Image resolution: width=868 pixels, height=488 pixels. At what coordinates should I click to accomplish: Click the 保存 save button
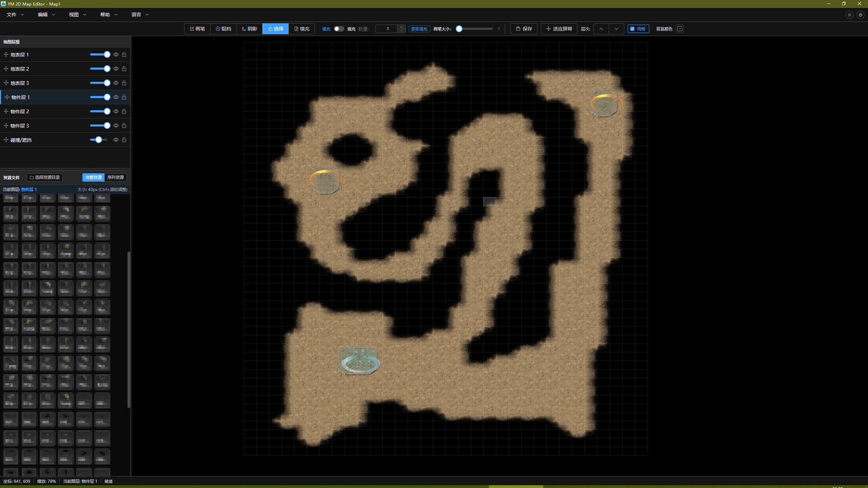tap(524, 29)
